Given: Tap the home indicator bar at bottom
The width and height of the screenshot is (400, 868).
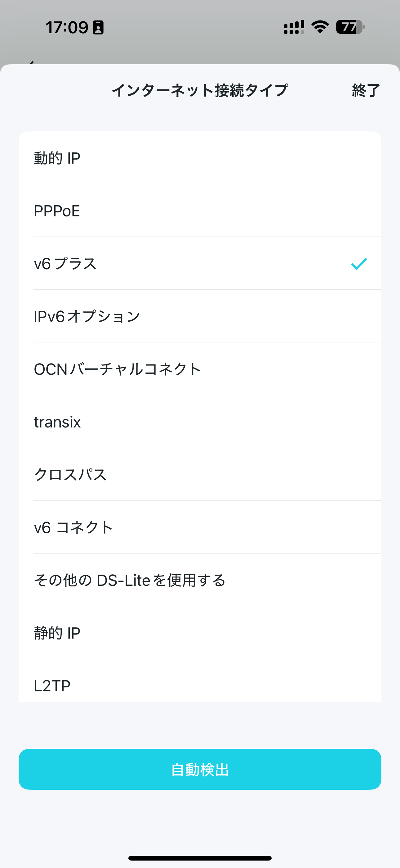Looking at the screenshot, I should pos(200,858).
